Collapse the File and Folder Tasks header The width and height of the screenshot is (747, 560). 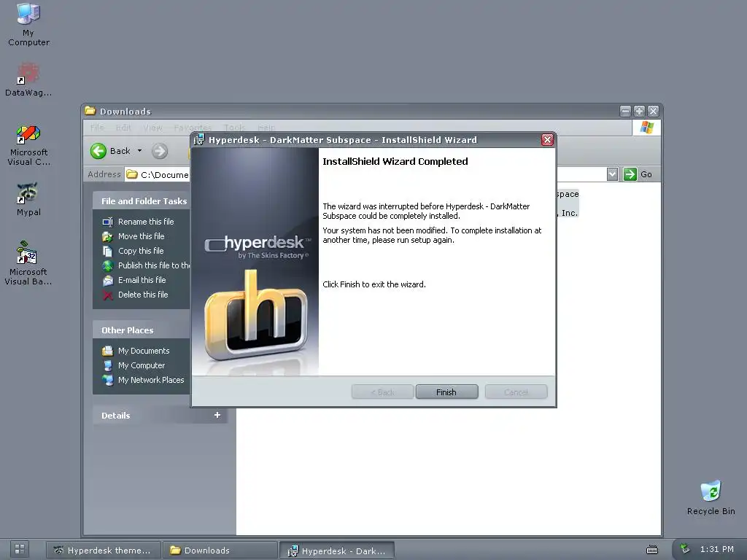click(144, 201)
